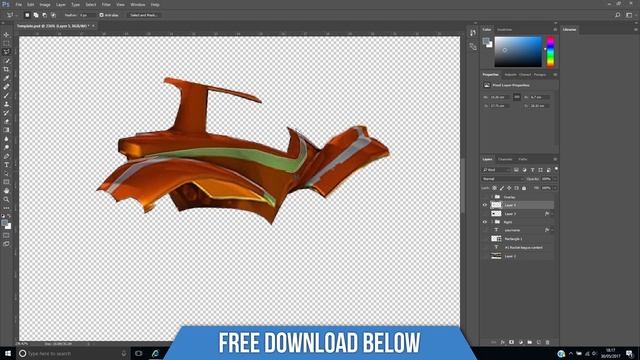This screenshot has height=360, width=640.
Task: Open Task View on the taskbar
Action: (x=138, y=353)
